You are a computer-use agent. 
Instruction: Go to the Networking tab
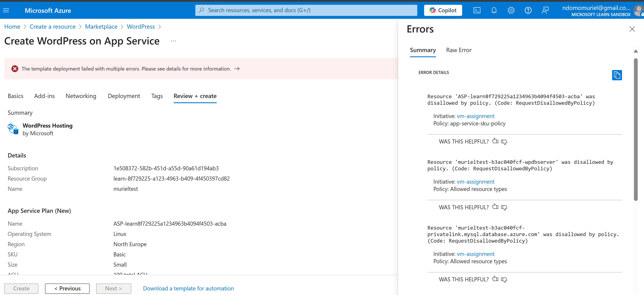point(81,96)
